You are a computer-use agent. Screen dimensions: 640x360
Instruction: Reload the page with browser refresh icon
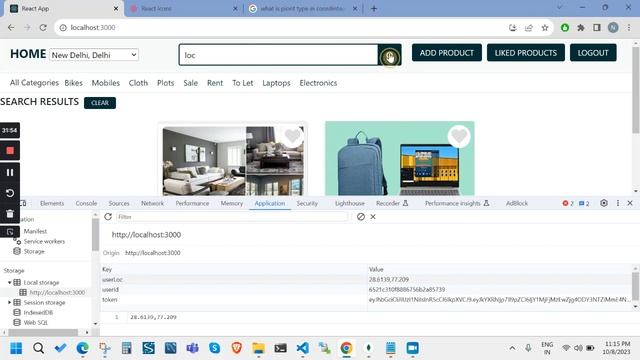click(x=43, y=27)
